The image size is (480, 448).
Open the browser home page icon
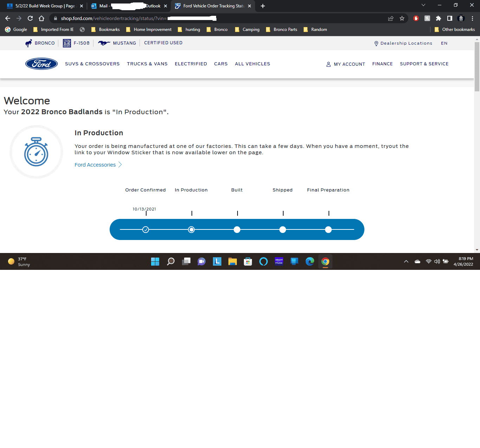(41, 18)
